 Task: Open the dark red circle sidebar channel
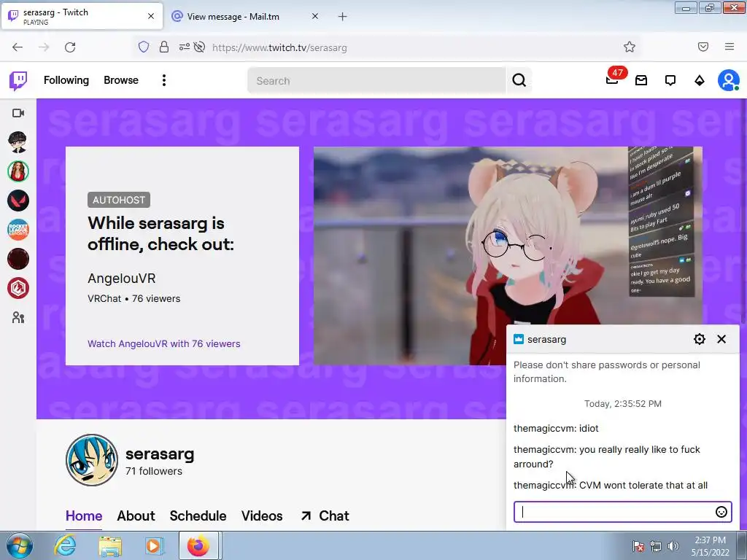click(18, 259)
